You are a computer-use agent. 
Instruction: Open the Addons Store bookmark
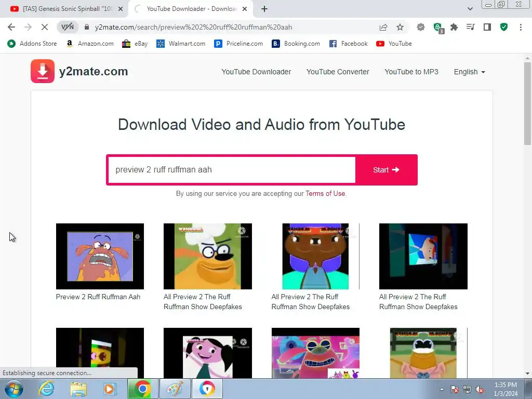tap(32, 44)
